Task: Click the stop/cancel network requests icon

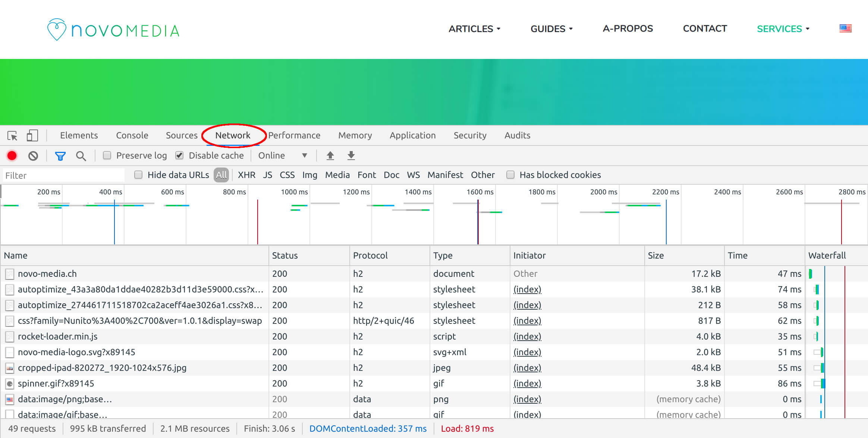Action: 34,155
